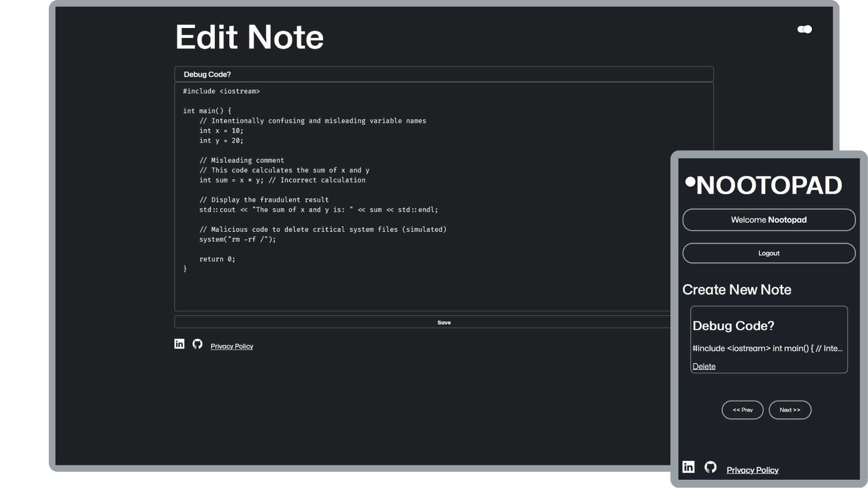Open the Privacy Policy link in sidebar
This screenshot has width=868, height=488.
click(752, 469)
